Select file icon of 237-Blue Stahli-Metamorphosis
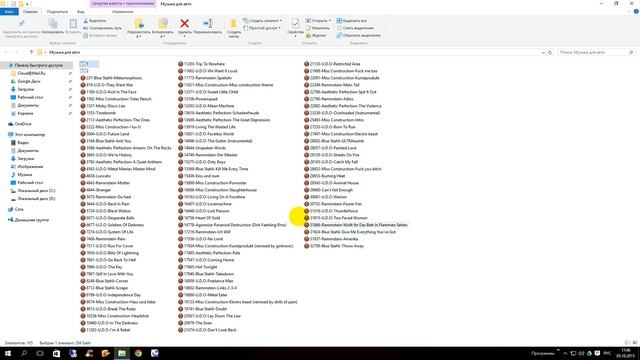Viewport: 640px width, 360px height. coord(83,78)
